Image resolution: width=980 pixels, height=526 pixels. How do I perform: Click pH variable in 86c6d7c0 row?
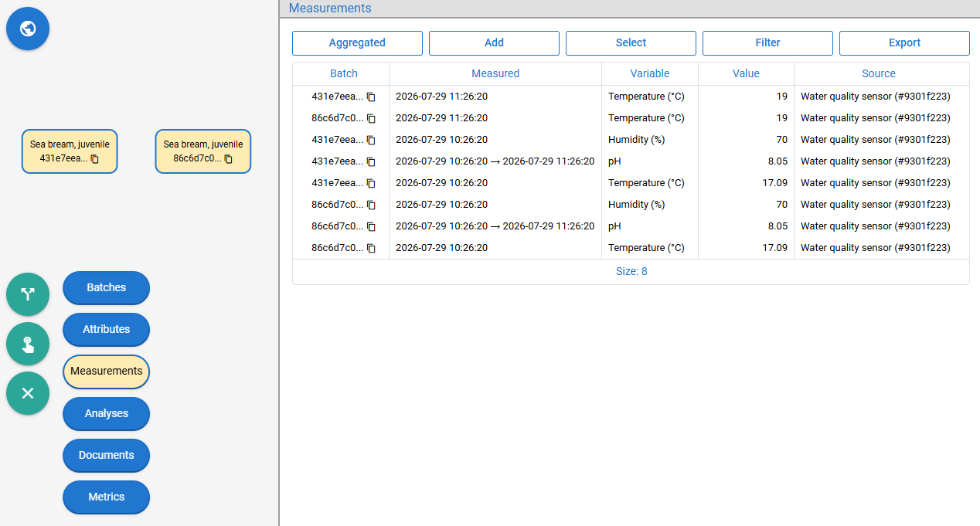pyautogui.click(x=614, y=226)
